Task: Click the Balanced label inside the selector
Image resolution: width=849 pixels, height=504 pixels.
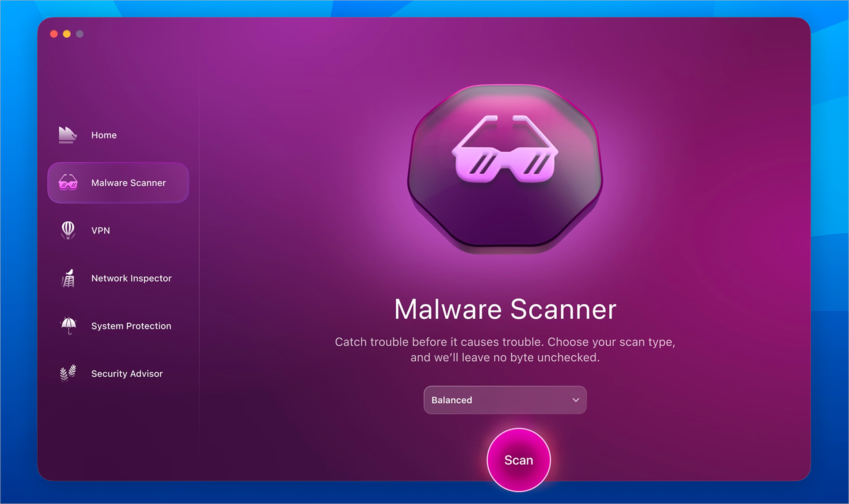Action: [451, 400]
